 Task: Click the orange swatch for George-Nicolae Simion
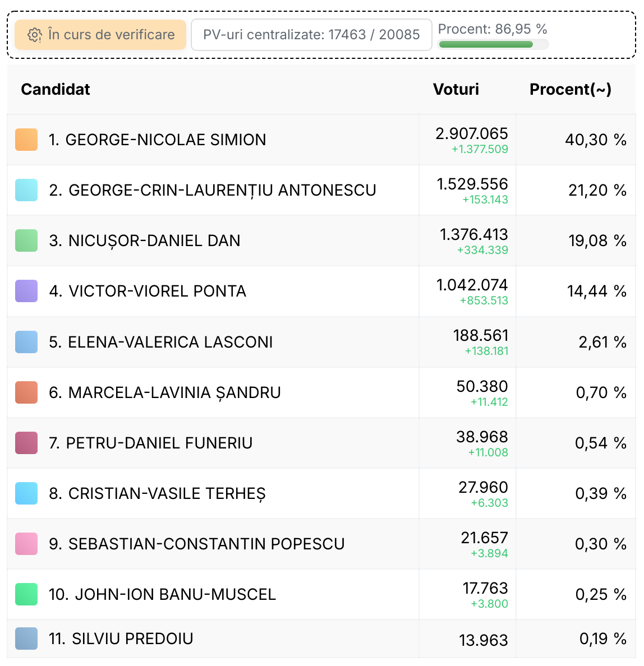[26, 140]
